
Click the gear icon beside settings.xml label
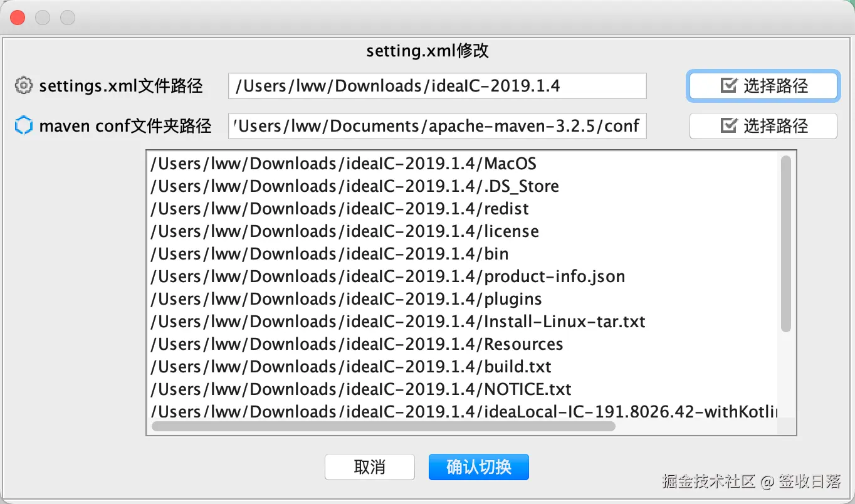pyautogui.click(x=23, y=86)
